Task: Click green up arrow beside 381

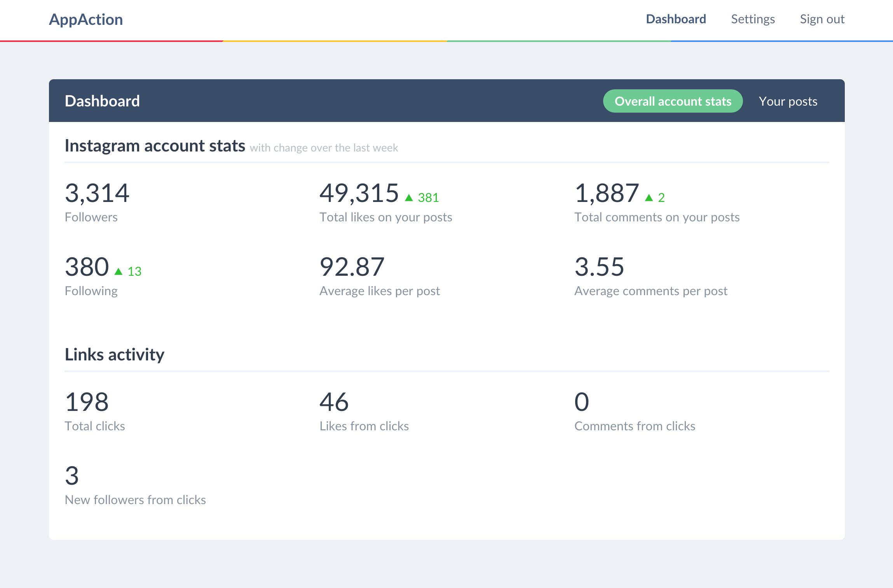Action: tap(409, 198)
